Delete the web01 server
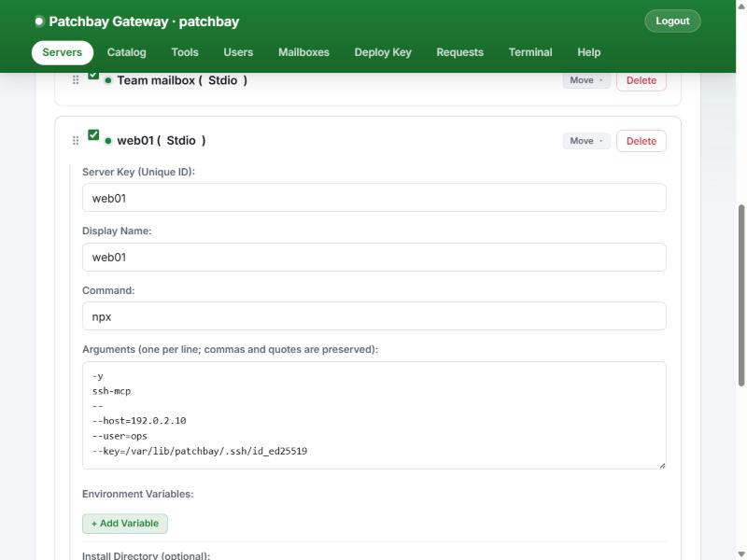The width and height of the screenshot is (747, 560). (x=641, y=141)
